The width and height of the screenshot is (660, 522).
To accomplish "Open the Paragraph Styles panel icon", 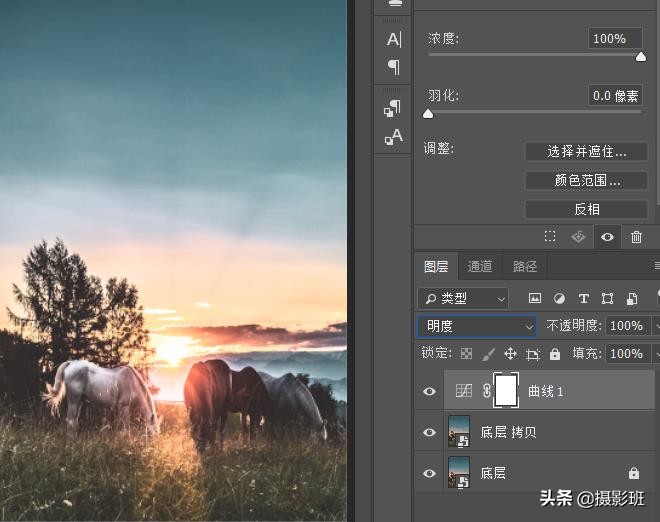I will pos(392,109).
